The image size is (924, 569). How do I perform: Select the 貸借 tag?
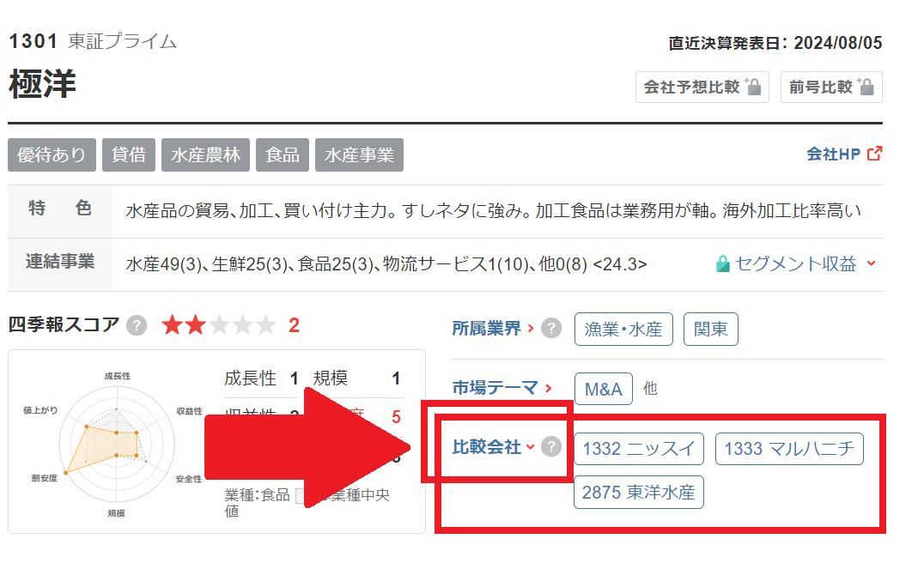pyautogui.click(x=129, y=155)
